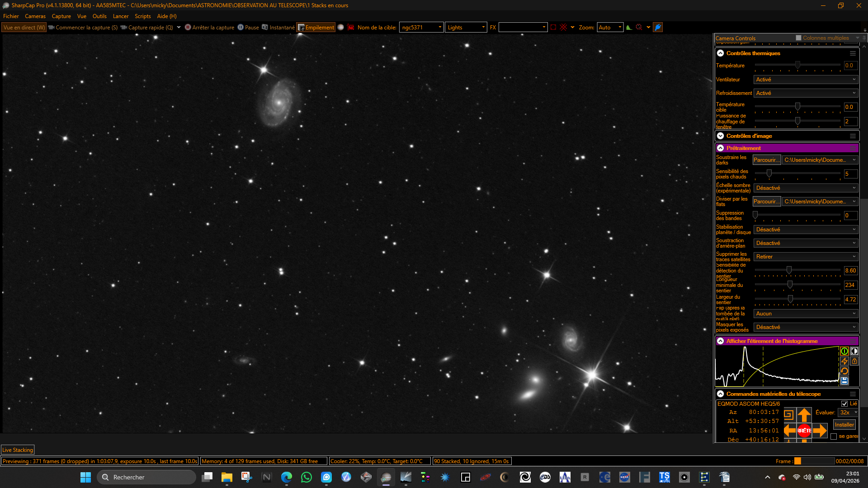
Task: Collapse the Prétraitement section
Action: [720, 148]
